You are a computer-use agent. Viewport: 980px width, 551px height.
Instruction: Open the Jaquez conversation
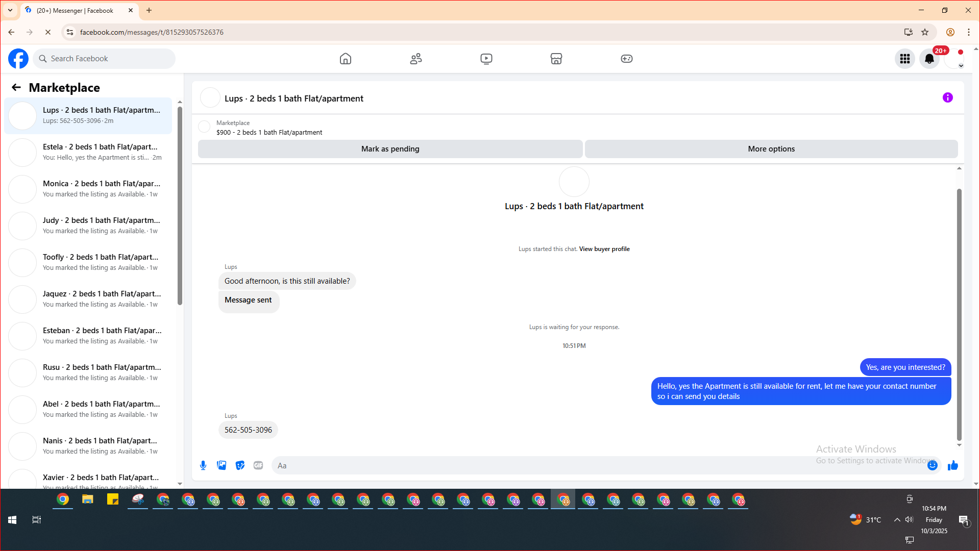coord(88,299)
